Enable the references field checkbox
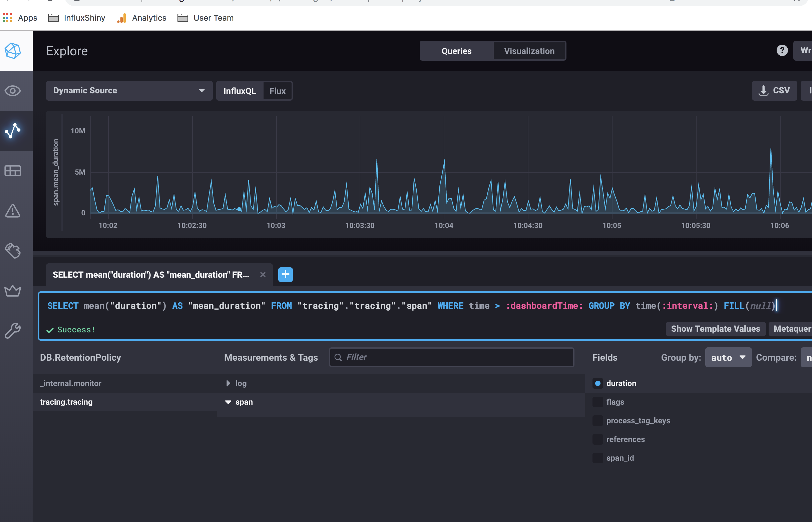This screenshot has height=522, width=812. coord(597,439)
